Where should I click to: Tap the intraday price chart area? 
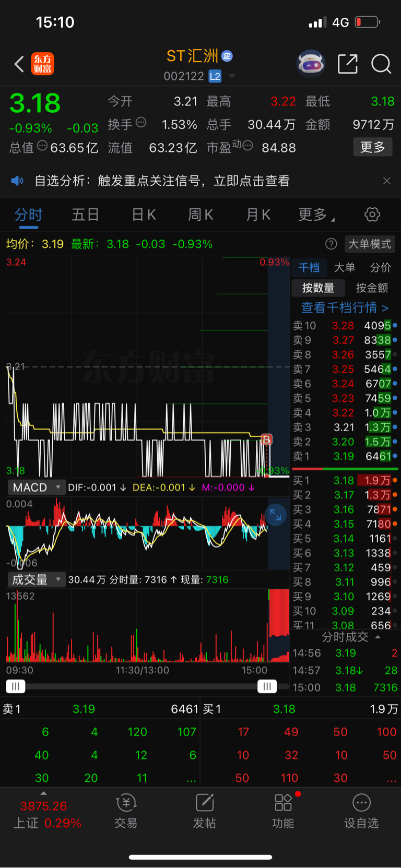(148, 366)
